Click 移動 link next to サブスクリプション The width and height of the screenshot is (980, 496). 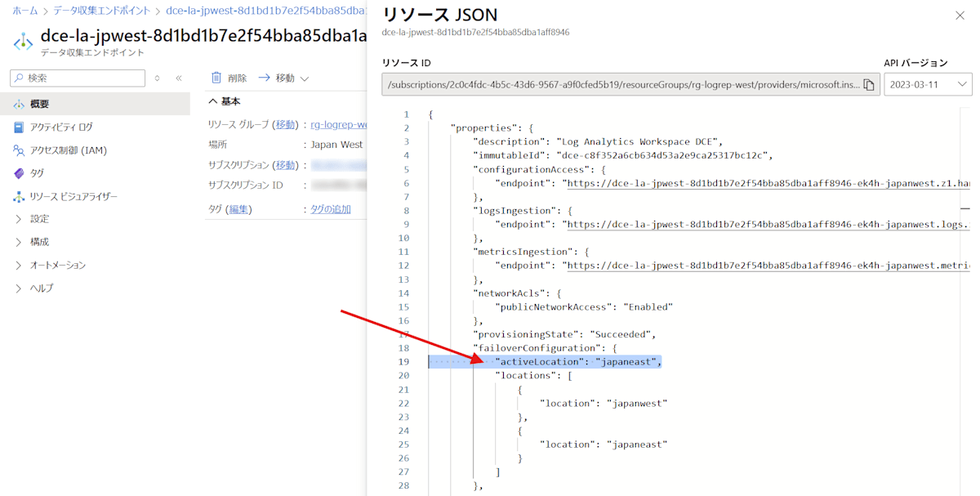[x=285, y=165]
